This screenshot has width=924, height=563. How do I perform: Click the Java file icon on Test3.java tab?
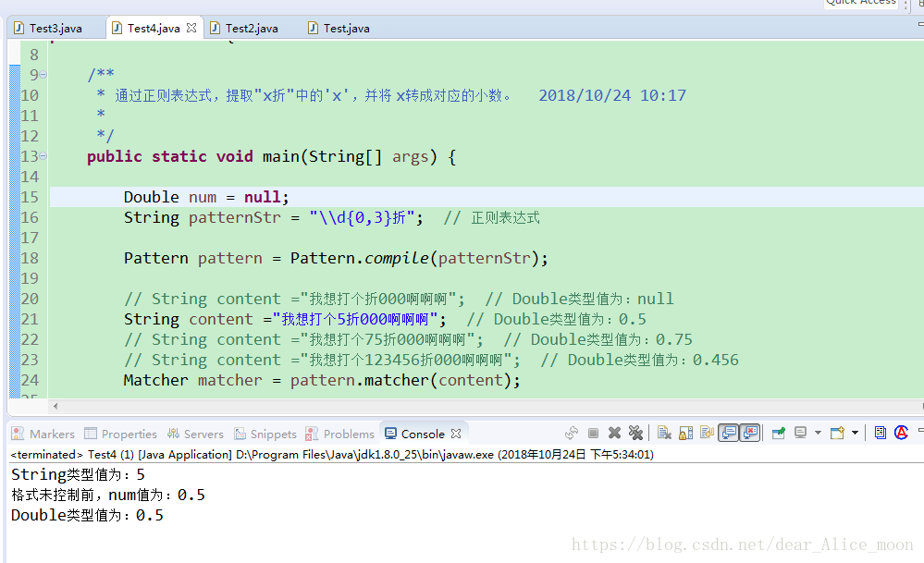(19, 29)
